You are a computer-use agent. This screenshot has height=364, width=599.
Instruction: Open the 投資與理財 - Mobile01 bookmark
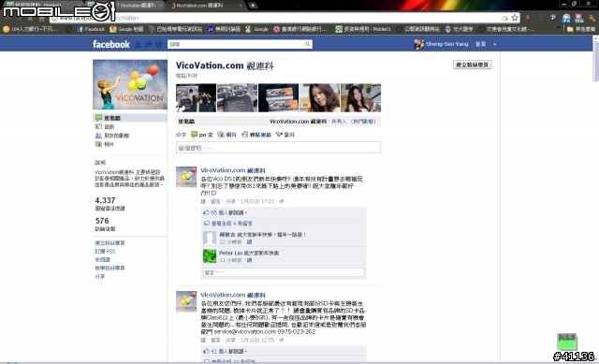(x=363, y=29)
